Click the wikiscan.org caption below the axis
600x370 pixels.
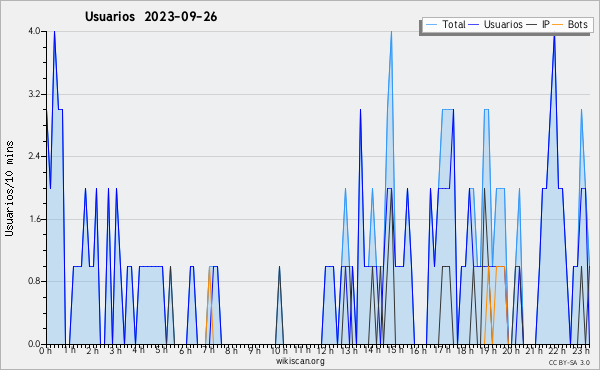pos(300,361)
